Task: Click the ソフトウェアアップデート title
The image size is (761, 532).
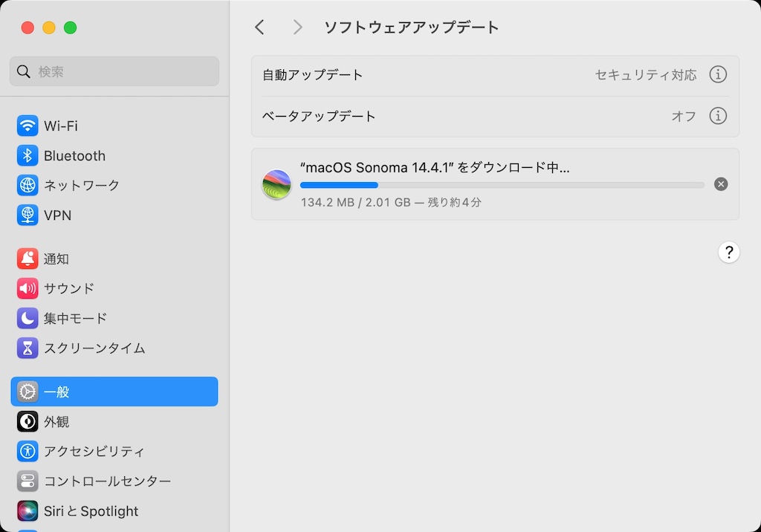Action: click(411, 27)
